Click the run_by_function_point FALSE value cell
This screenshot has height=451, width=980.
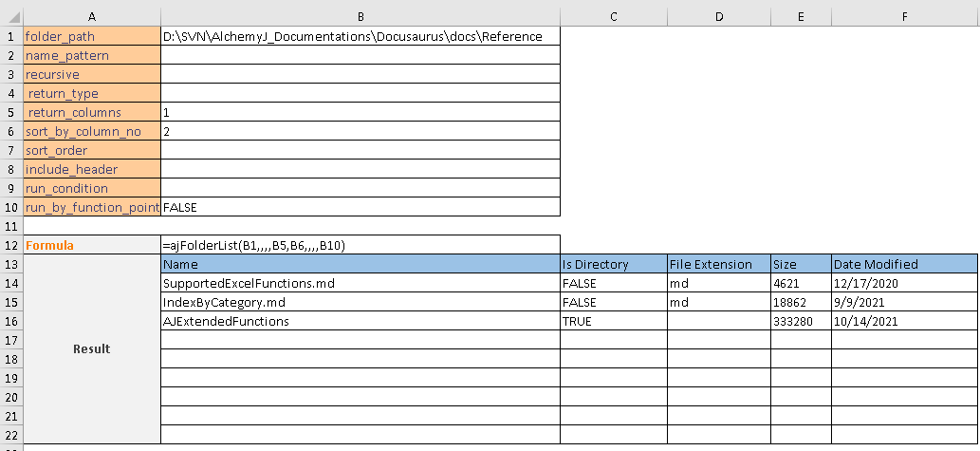pos(361,207)
